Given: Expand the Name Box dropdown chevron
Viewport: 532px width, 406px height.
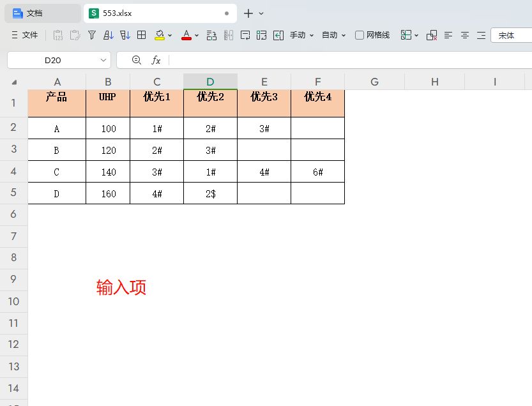Looking at the screenshot, I should [103, 60].
